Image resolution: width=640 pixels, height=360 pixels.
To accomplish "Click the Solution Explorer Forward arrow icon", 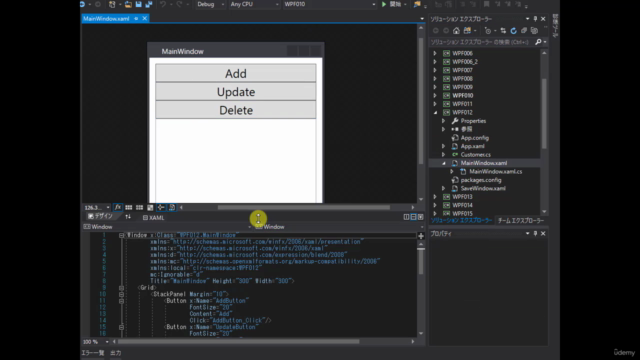I will tap(446, 31).
